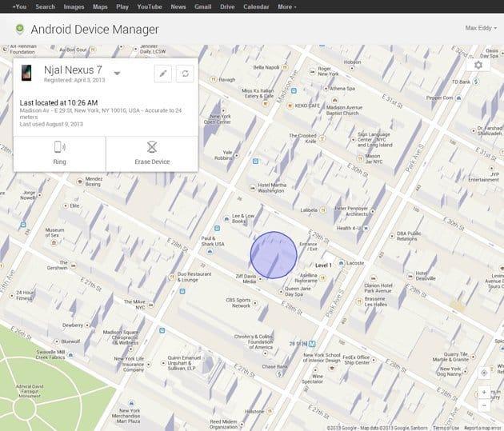
Task: Click the Chase Bank dollar marker
Action: pos(280,374)
